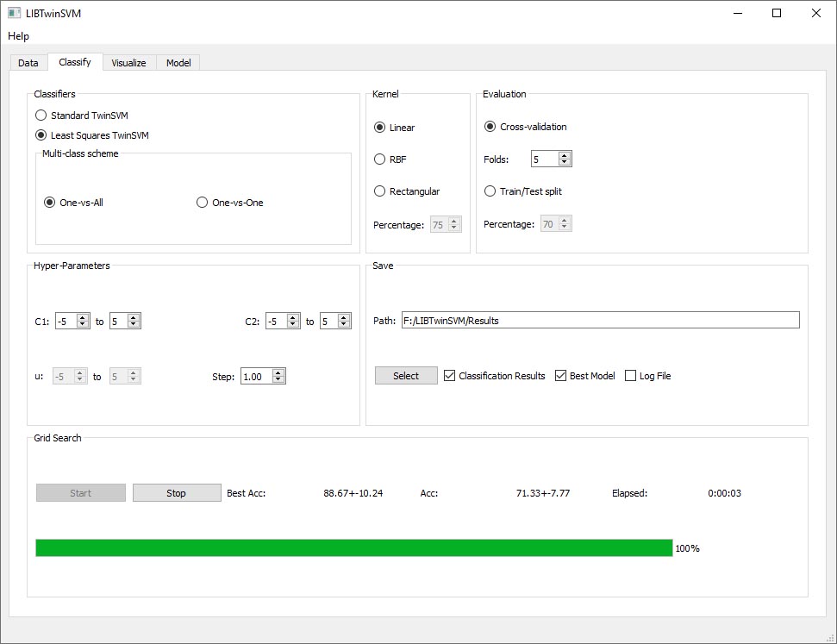
Task: Select the Linear kernel option
Action: [395, 127]
